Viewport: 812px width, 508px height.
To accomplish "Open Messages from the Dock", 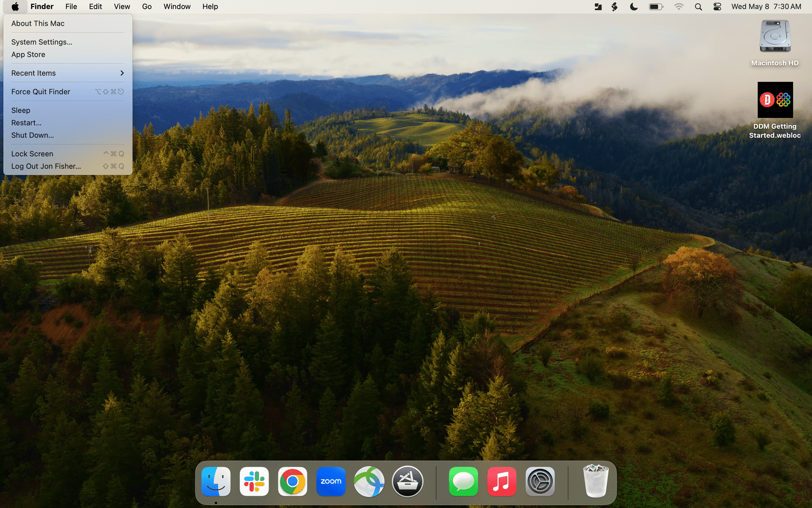I will 463,481.
